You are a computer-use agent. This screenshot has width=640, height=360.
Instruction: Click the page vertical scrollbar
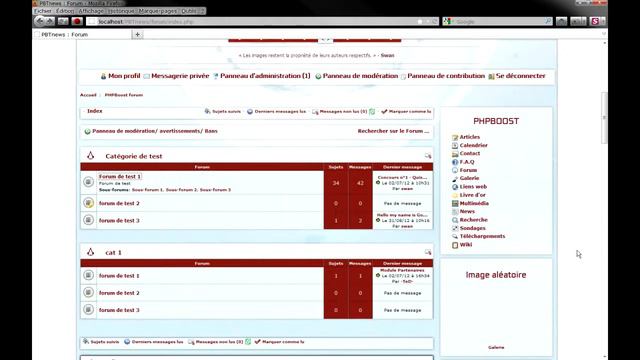604,118
